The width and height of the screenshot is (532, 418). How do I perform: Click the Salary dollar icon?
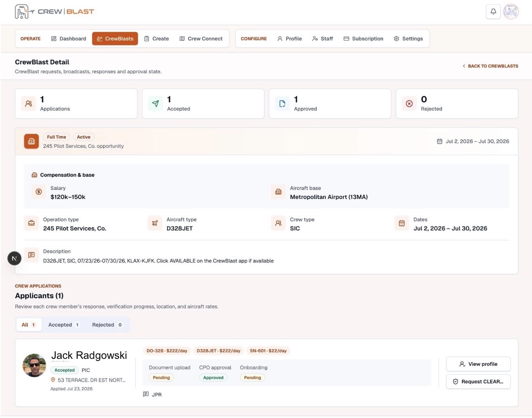point(39,192)
